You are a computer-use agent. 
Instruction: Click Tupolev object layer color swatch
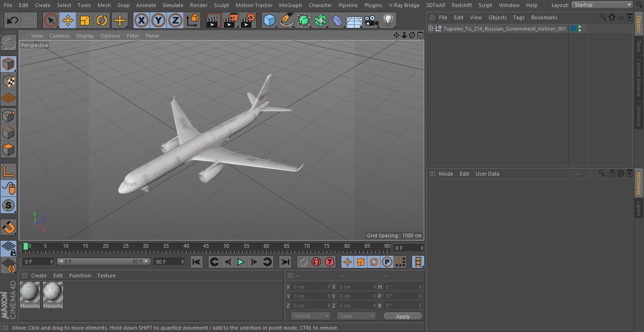tap(573, 29)
